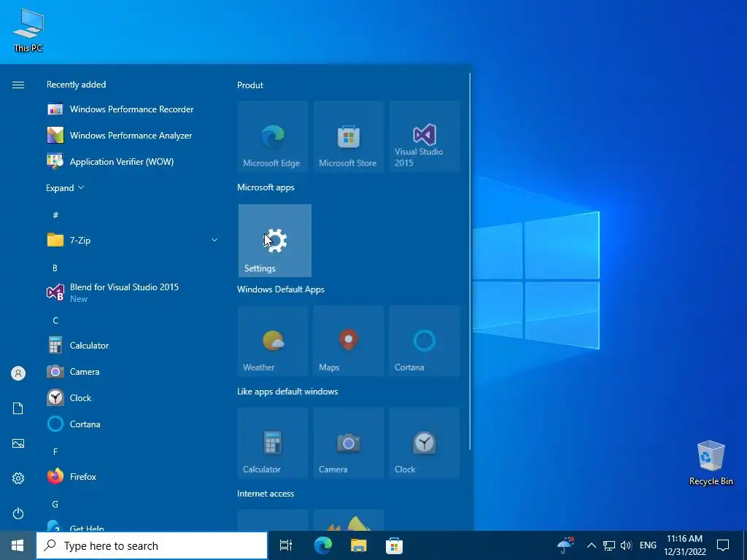Image resolution: width=747 pixels, height=560 pixels.
Task: Open the notification action center
Action: pos(723,545)
